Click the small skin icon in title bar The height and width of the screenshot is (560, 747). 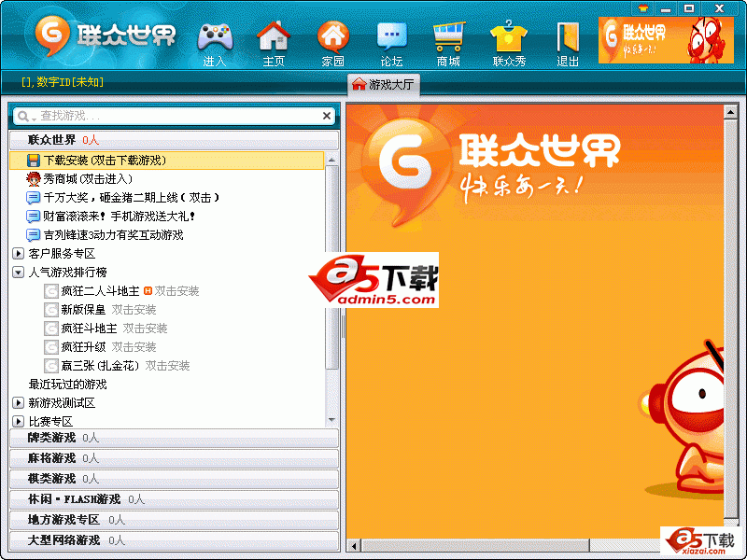643,8
